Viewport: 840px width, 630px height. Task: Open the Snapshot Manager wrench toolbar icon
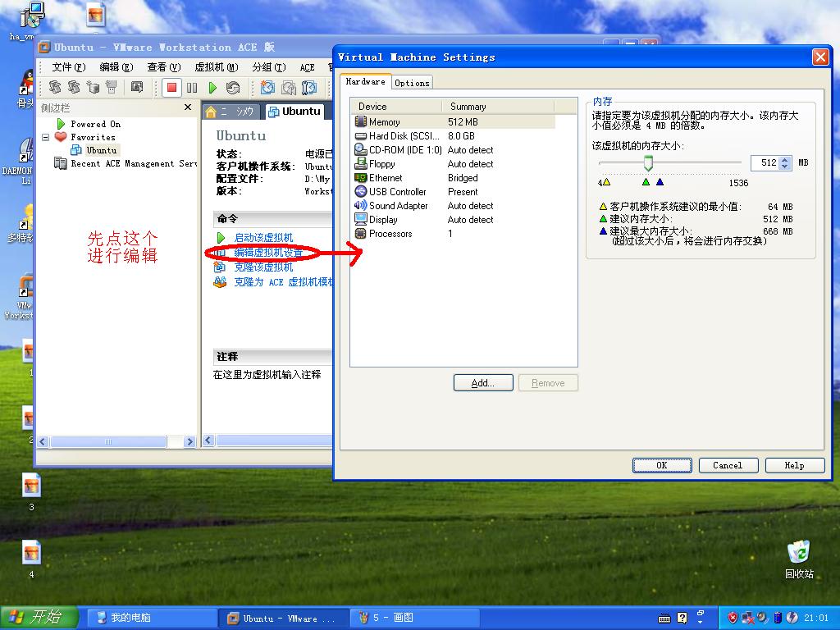309,87
